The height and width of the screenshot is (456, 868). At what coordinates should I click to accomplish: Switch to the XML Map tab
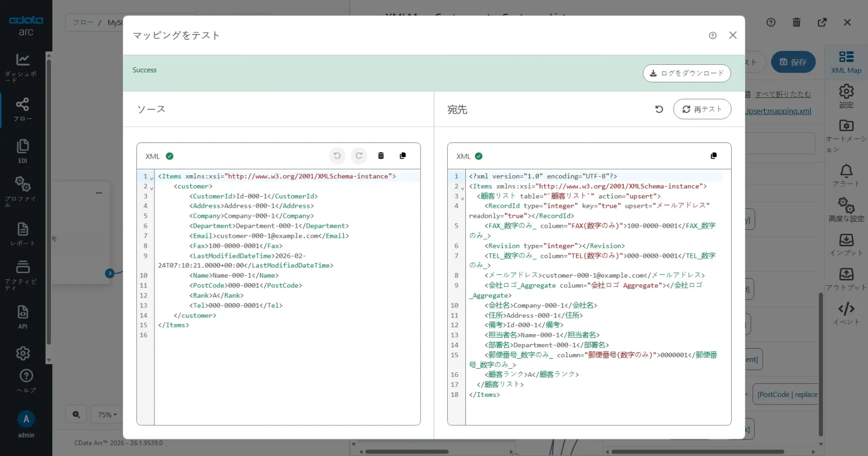(x=846, y=62)
